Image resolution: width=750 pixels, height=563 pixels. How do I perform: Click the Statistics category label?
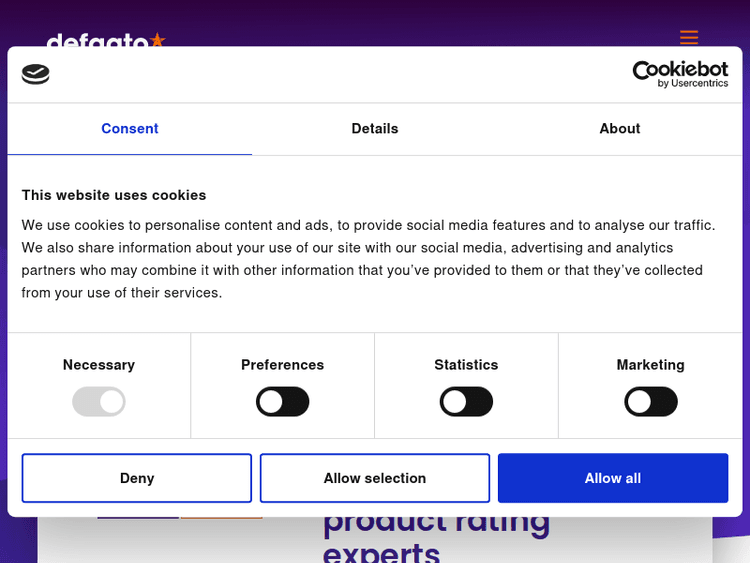tap(466, 365)
